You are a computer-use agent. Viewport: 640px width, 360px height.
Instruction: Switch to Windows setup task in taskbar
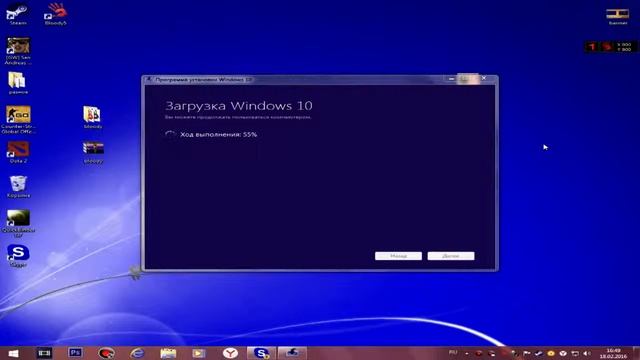coord(292,353)
